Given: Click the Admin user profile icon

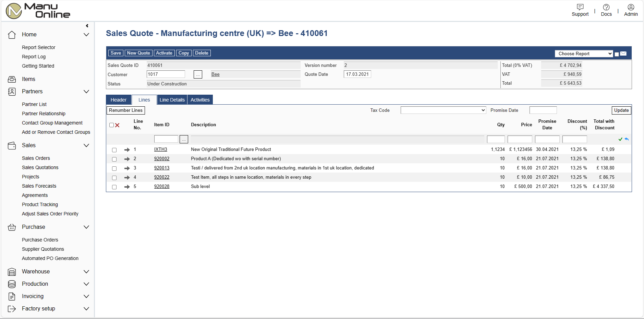Looking at the screenshot, I should pos(631,7).
